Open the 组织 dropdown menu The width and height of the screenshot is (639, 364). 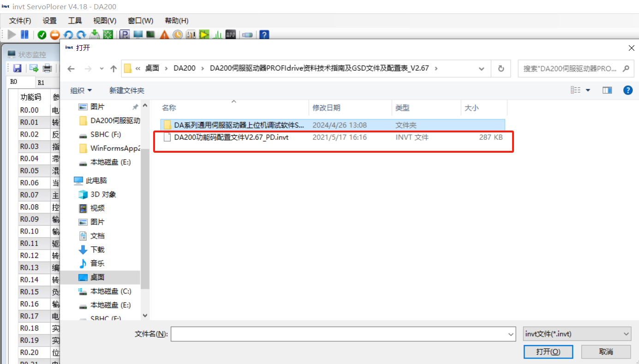tap(81, 90)
